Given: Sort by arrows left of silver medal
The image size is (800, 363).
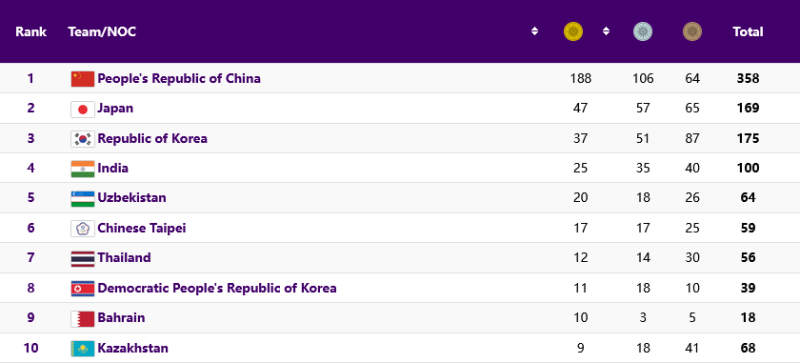Looking at the screenshot, I should (606, 32).
